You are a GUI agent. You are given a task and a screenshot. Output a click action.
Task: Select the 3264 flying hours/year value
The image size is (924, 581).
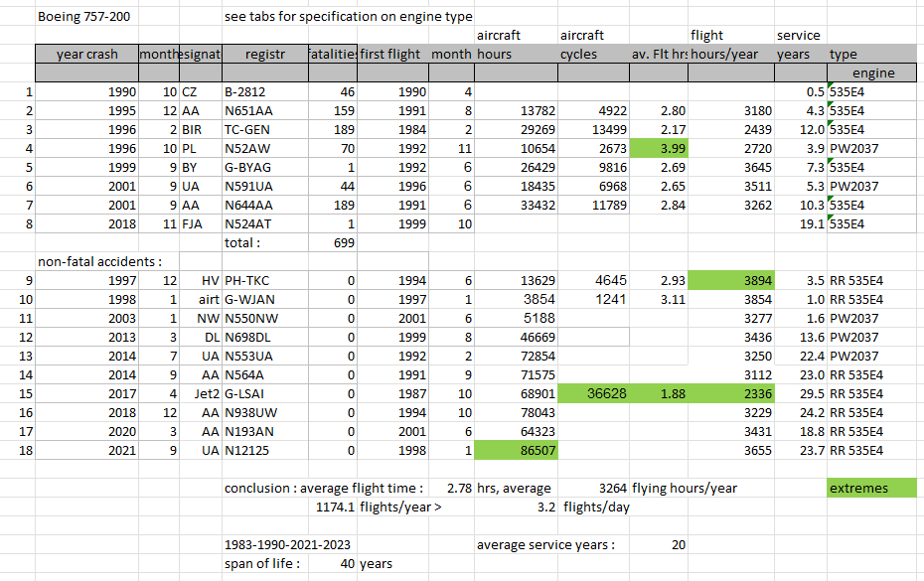pos(593,488)
